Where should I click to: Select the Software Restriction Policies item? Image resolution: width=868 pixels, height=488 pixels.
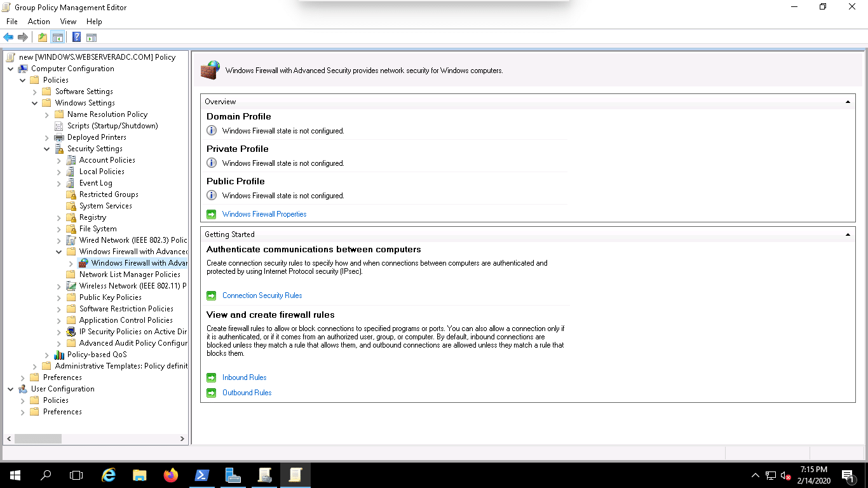pos(126,309)
